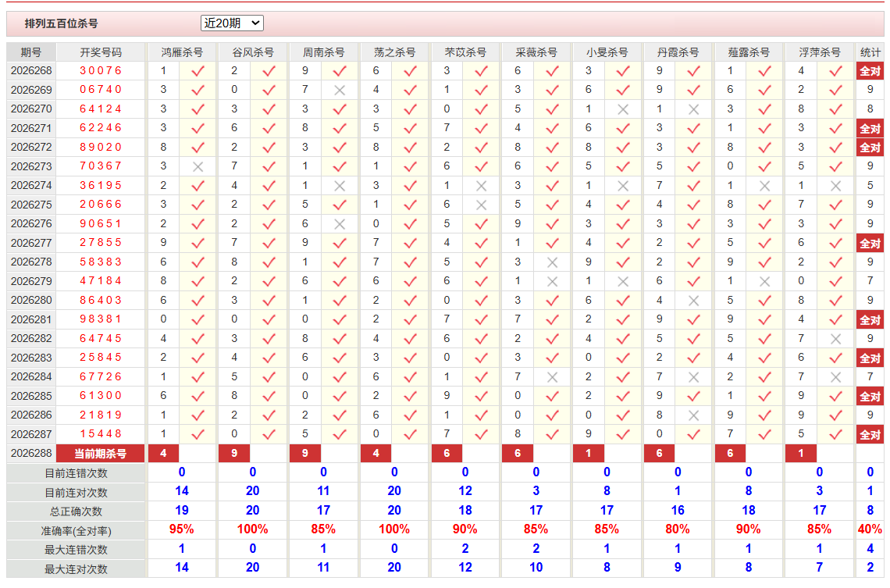Click draw number 30076 in row 2026268

(101, 71)
